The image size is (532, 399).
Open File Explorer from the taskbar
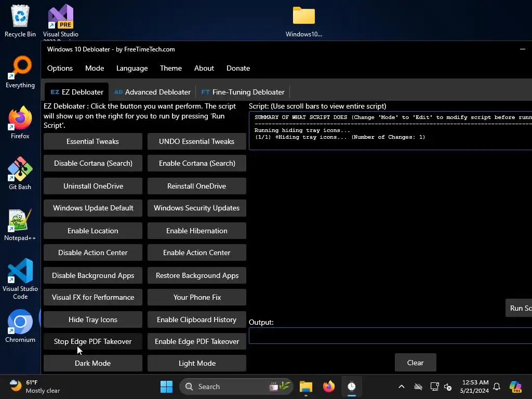(x=305, y=387)
